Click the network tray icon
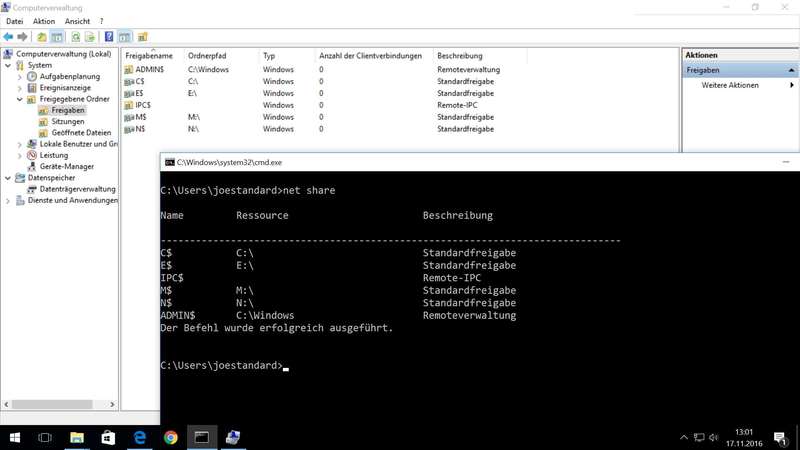Image resolution: width=800 pixels, height=450 pixels. click(x=699, y=438)
